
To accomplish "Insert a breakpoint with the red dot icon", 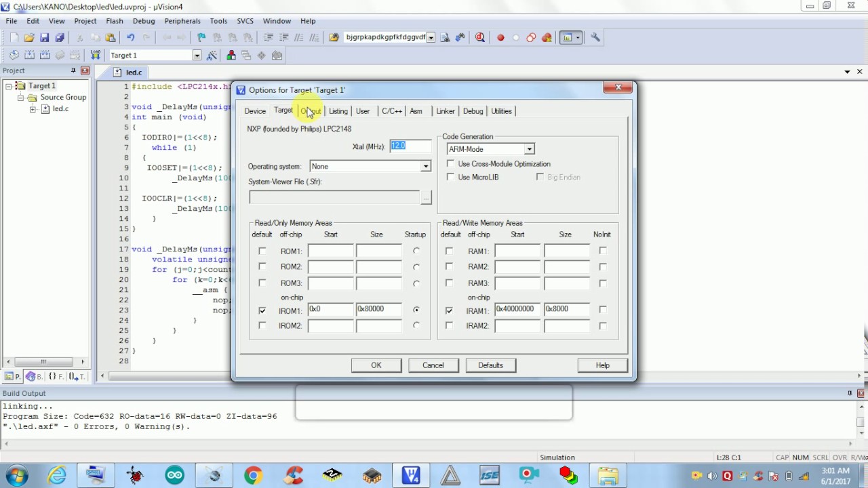I will point(500,38).
